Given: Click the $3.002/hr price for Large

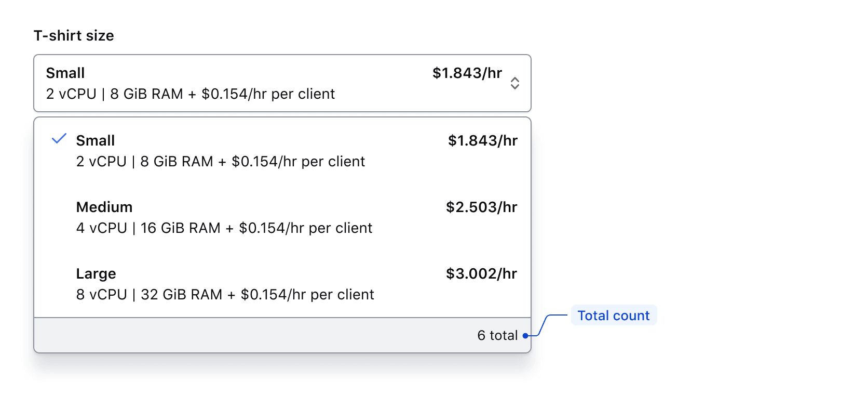Looking at the screenshot, I should pyautogui.click(x=481, y=274).
